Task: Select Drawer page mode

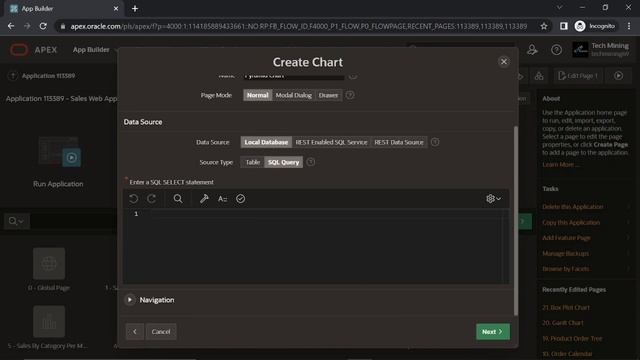Action: tap(328, 95)
